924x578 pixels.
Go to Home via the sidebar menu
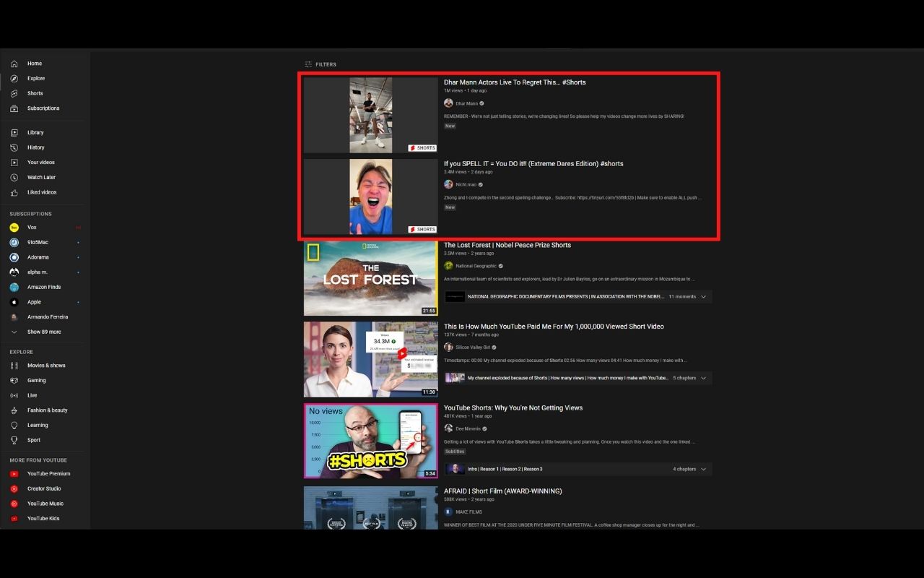coord(34,64)
